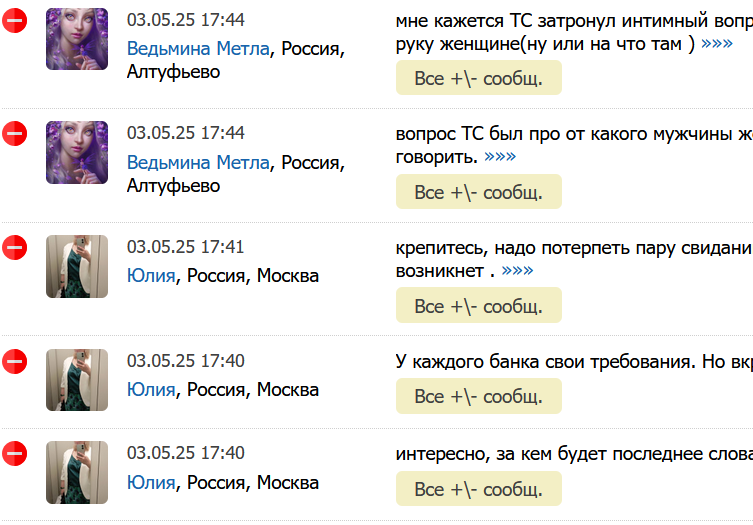
Task: Open Юлия profile link on the 17:41 post
Action: pyautogui.click(x=151, y=276)
